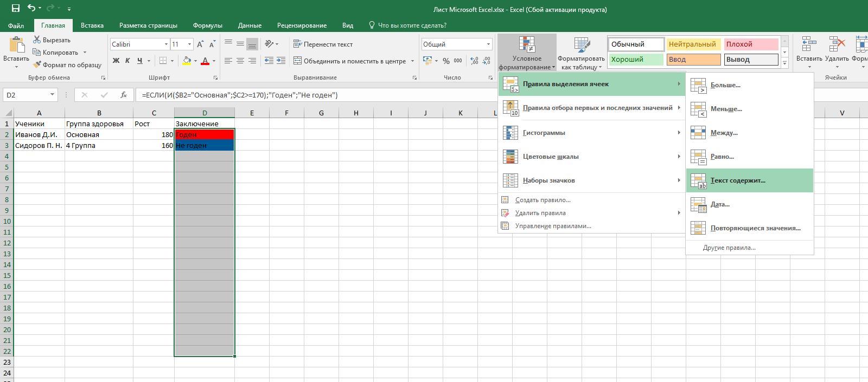Click the Increase Font Size icon
This screenshot has width=868, height=382.
point(200,44)
